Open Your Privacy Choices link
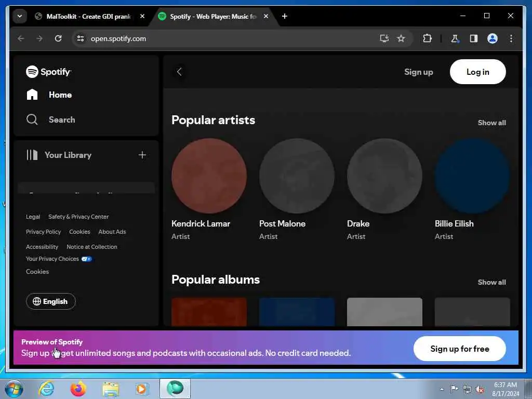The image size is (532, 399). click(59, 259)
